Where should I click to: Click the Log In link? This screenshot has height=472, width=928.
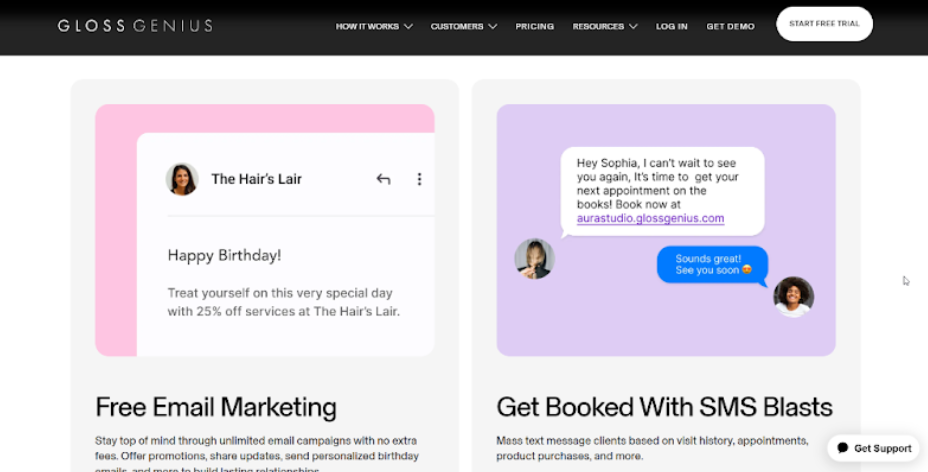pos(672,27)
